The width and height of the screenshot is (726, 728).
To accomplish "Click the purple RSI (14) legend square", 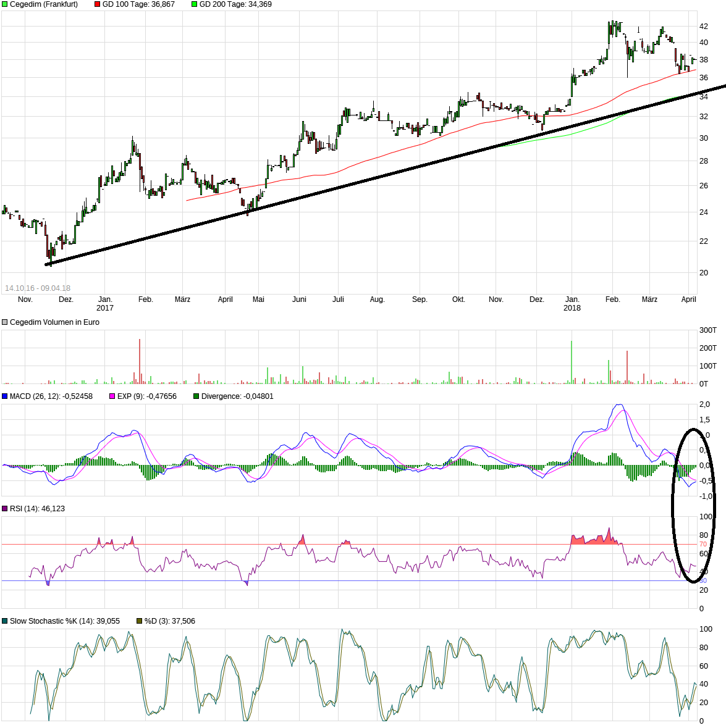I will (5, 509).
